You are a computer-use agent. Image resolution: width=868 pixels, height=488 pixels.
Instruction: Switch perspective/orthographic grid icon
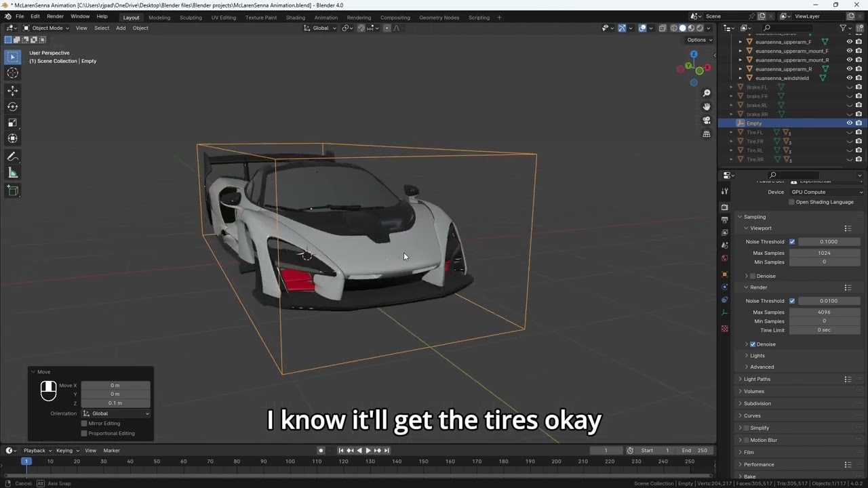[707, 134]
